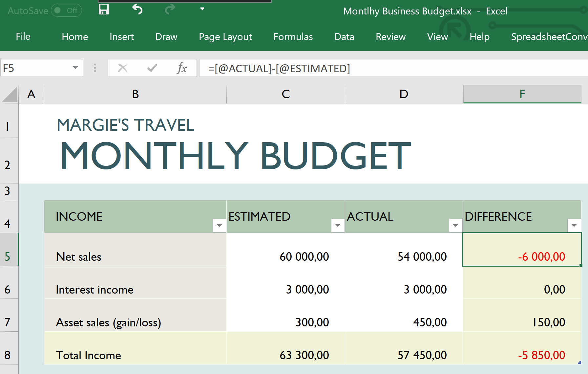Select estimated value 60 000,00

[285, 250]
